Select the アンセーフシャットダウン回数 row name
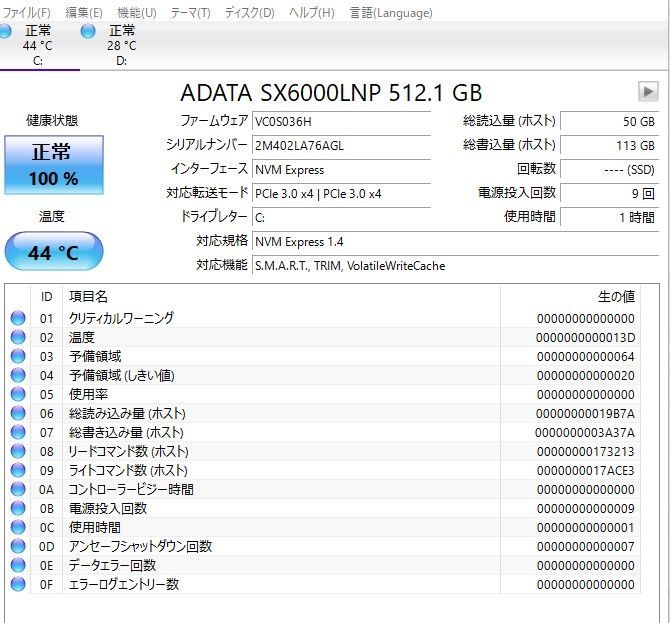Image resolution: width=670 pixels, height=623 pixels. (x=140, y=546)
